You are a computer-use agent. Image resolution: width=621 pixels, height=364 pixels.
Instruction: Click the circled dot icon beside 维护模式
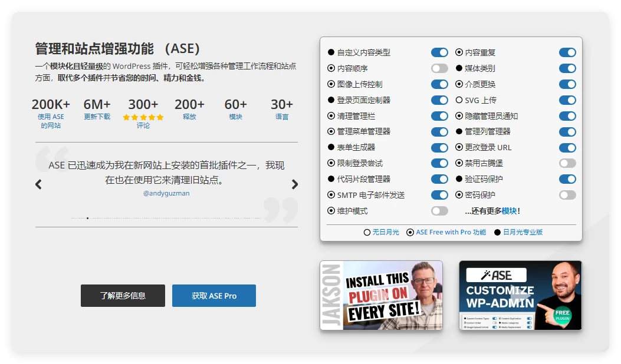pyautogui.click(x=330, y=211)
